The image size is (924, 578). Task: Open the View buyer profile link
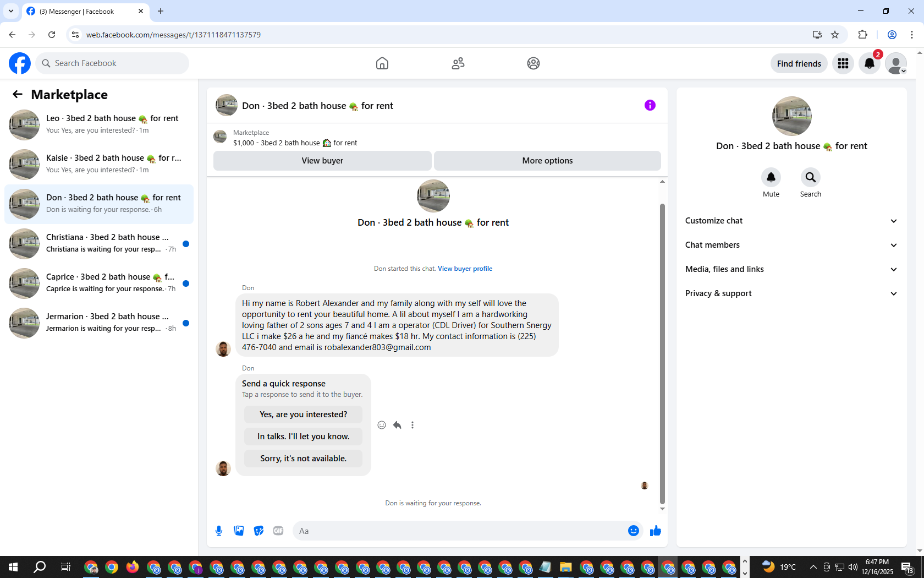click(465, 269)
